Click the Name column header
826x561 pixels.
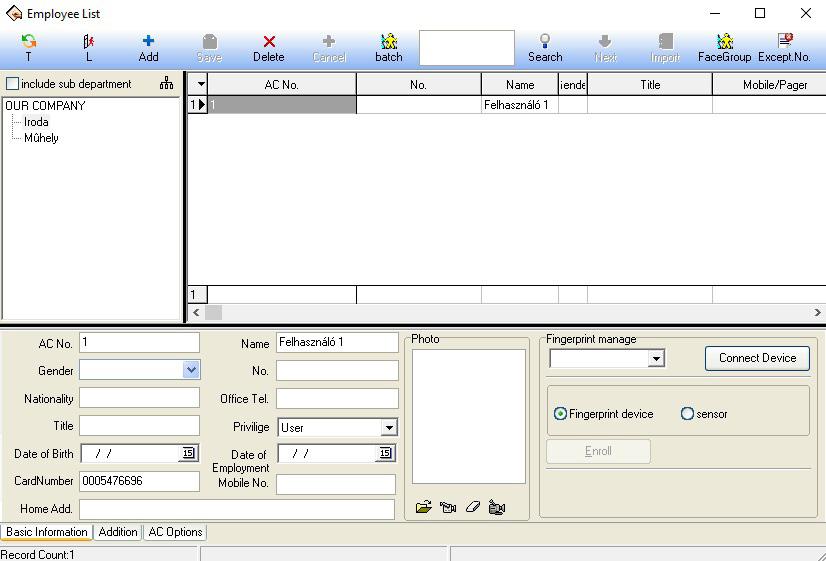(520, 84)
